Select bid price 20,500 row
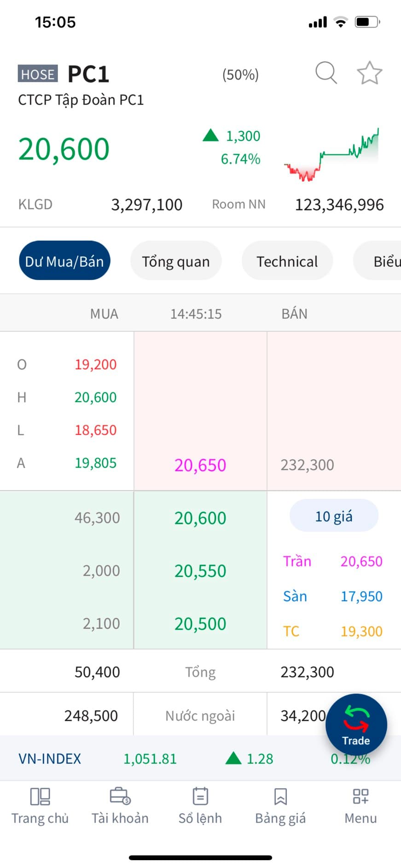 point(200,624)
